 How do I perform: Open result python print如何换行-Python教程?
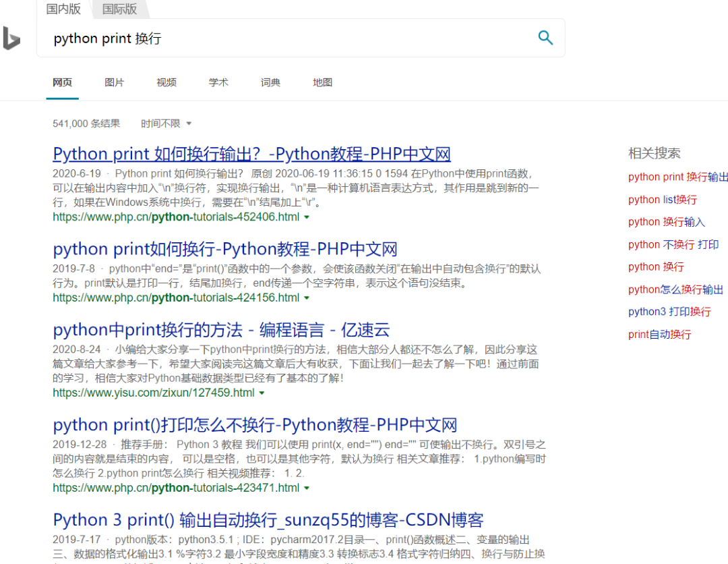coord(225,249)
